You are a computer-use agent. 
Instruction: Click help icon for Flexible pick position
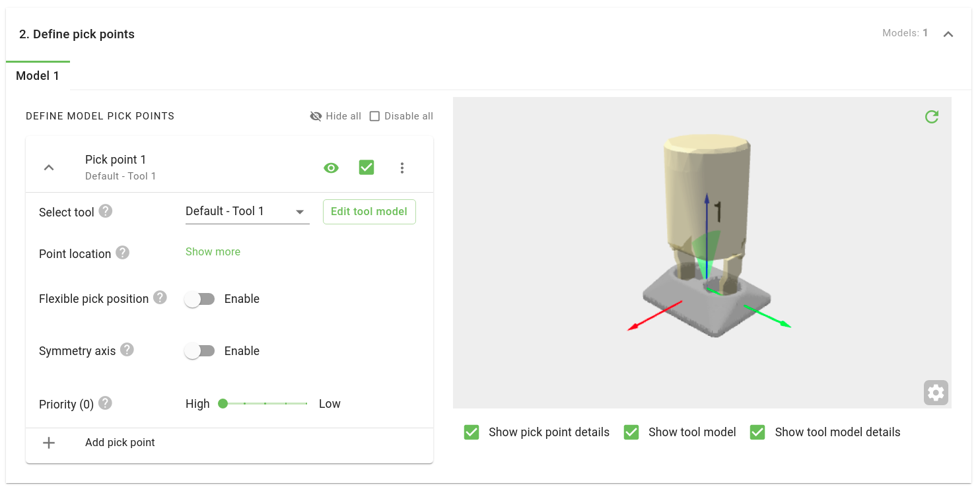(160, 298)
